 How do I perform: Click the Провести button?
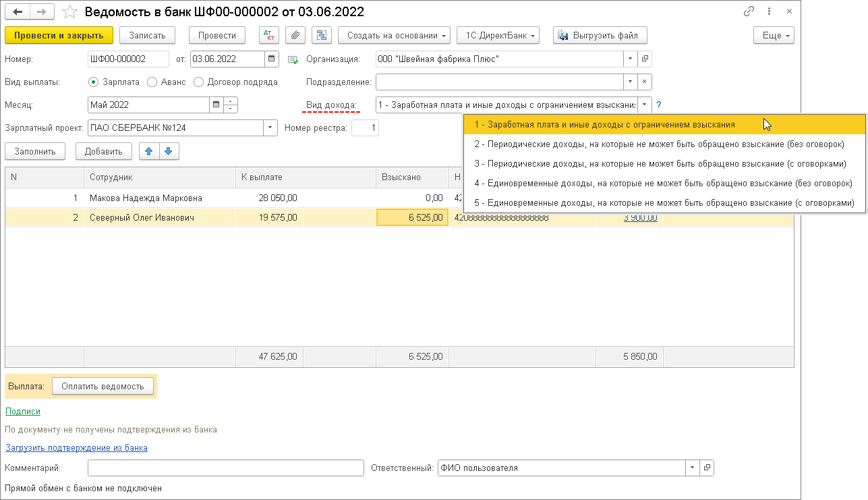[x=217, y=35]
